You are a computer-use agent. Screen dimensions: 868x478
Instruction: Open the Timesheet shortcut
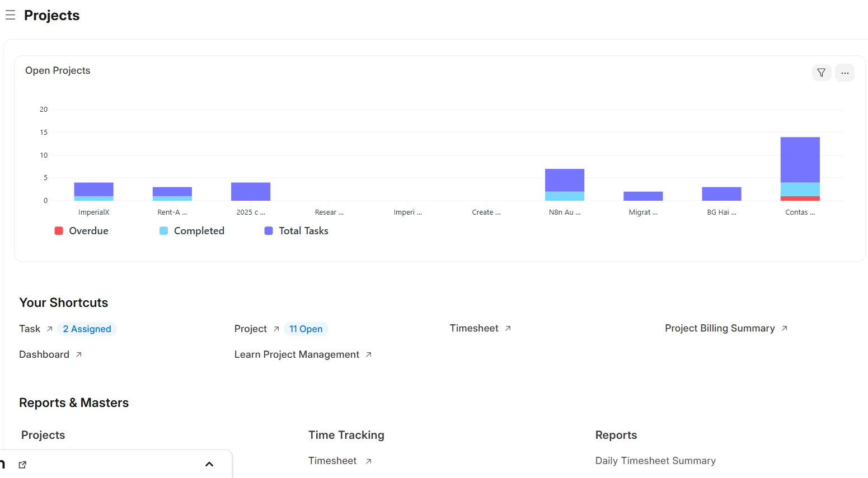(x=474, y=328)
